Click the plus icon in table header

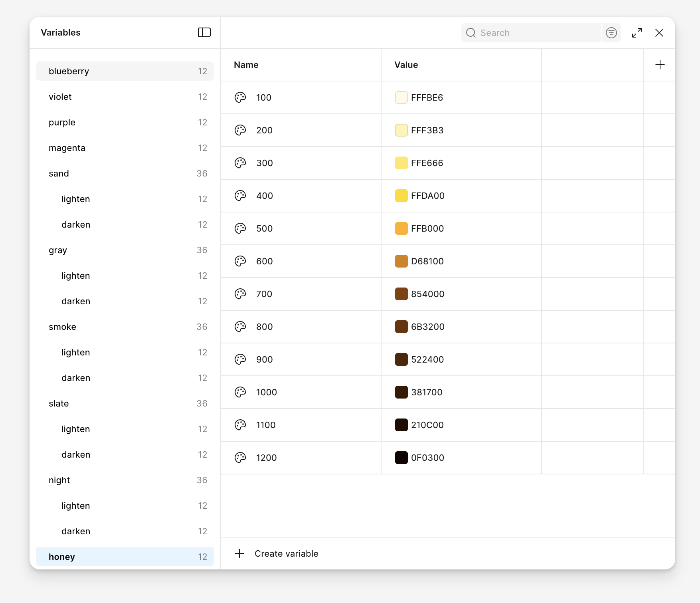660,65
